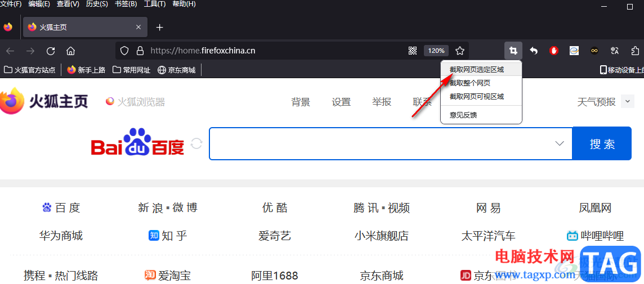
Task: Open the 文件(F) menu
Action: pos(11,4)
